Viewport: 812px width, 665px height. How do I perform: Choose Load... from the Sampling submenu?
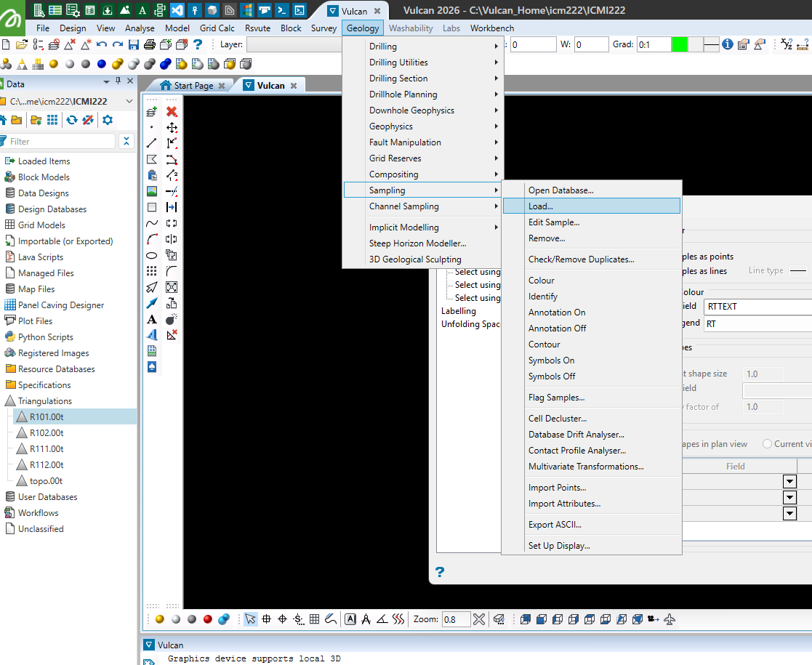click(x=592, y=206)
